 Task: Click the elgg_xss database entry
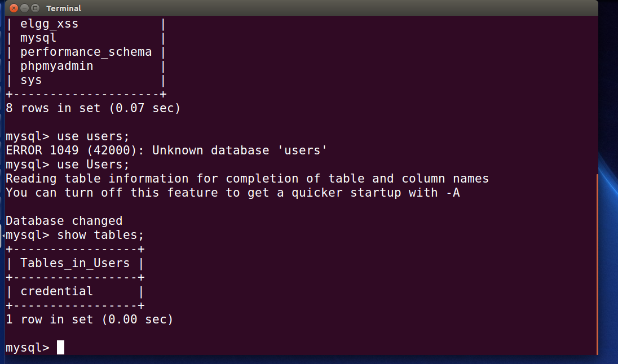pyautogui.click(x=49, y=24)
